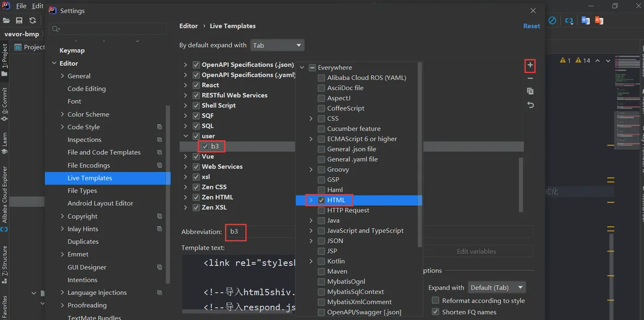Remove selected template with minus icon
The width and height of the screenshot is (644, 320).
[x=530, y=78]
